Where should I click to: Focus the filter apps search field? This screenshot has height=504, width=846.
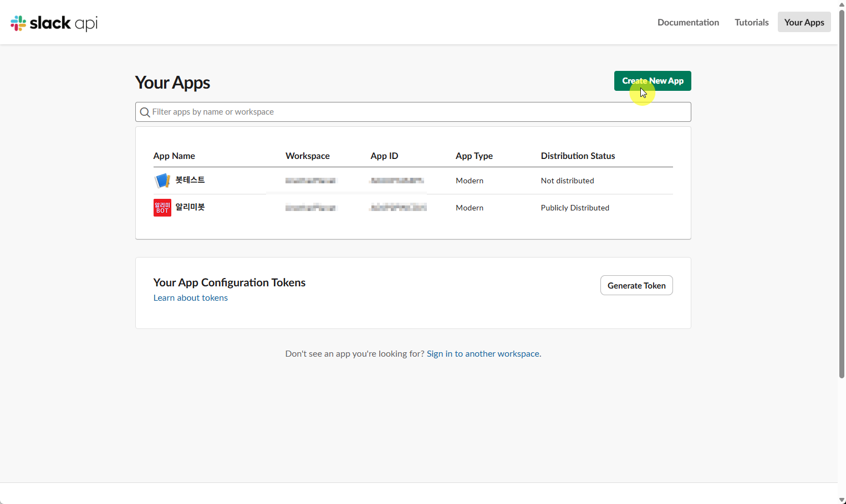pyautogui.click(x=413, y=112)
